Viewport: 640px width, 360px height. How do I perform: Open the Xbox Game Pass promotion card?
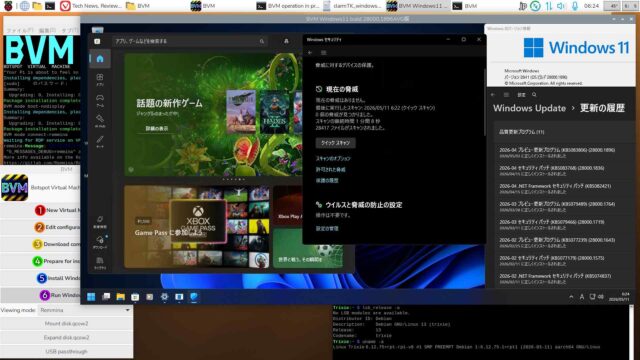tap(197, 227)
